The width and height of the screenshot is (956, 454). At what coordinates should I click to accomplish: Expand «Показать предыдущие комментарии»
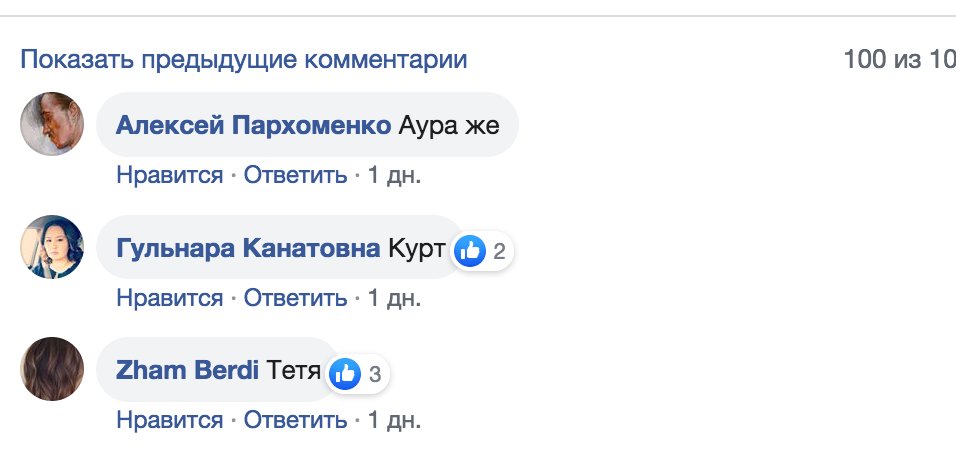(244, 59)
